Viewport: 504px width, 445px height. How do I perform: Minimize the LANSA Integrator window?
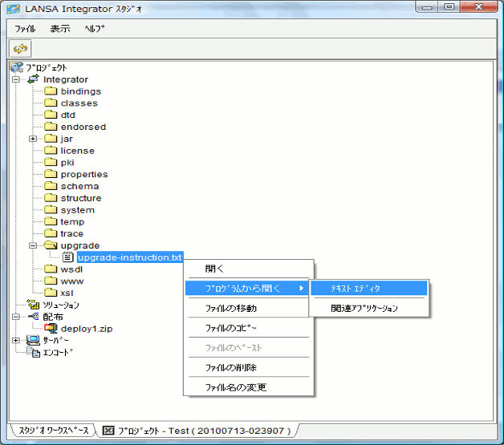tap(428, 6)
